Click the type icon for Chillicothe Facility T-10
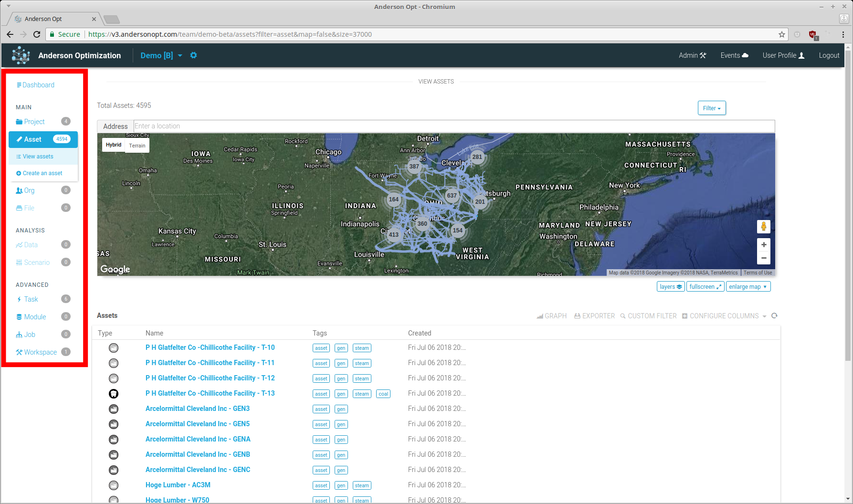 point(114,348)
